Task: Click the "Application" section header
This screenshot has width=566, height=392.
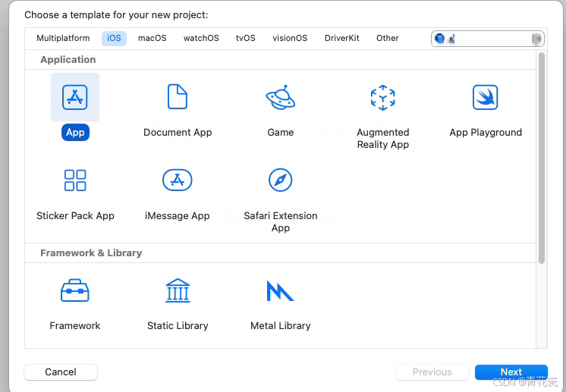Action: click(x=68, y=59)
